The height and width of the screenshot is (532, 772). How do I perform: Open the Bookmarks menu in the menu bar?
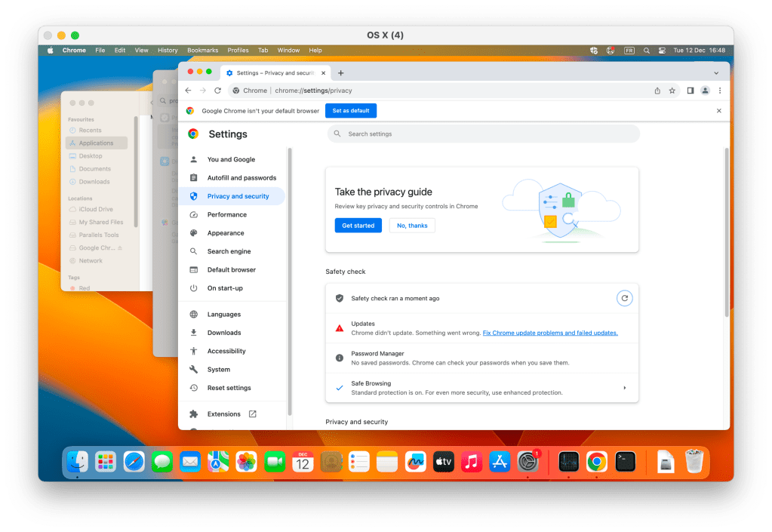[202, 51]
